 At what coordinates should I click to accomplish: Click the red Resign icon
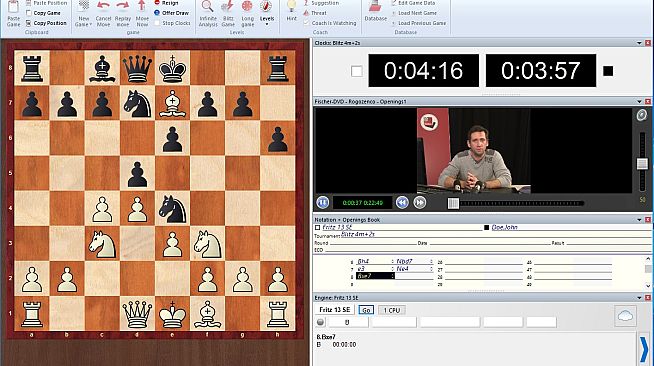(x=157, y=3)
